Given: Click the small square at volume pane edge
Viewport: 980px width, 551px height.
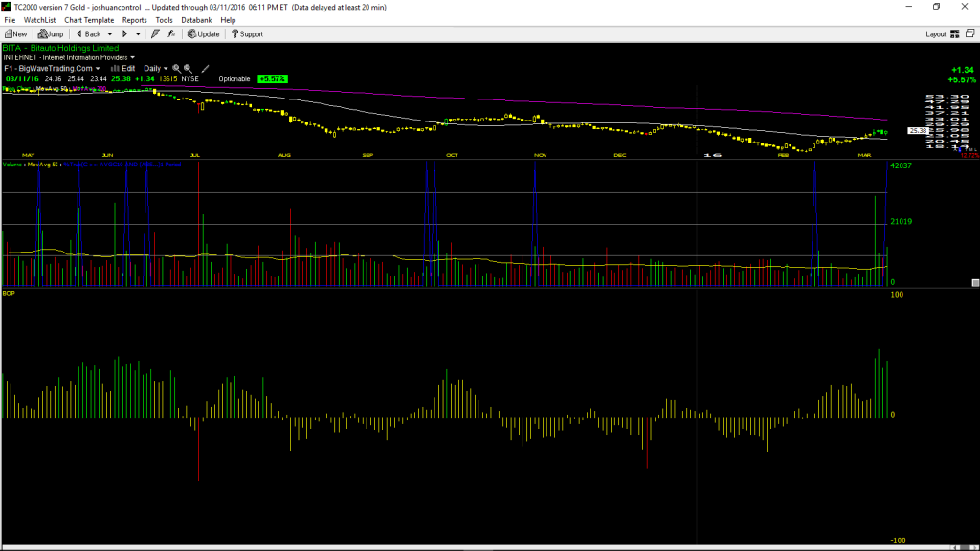Looking at the screenshot, I should pyautogui.click(x=975, y=283).
